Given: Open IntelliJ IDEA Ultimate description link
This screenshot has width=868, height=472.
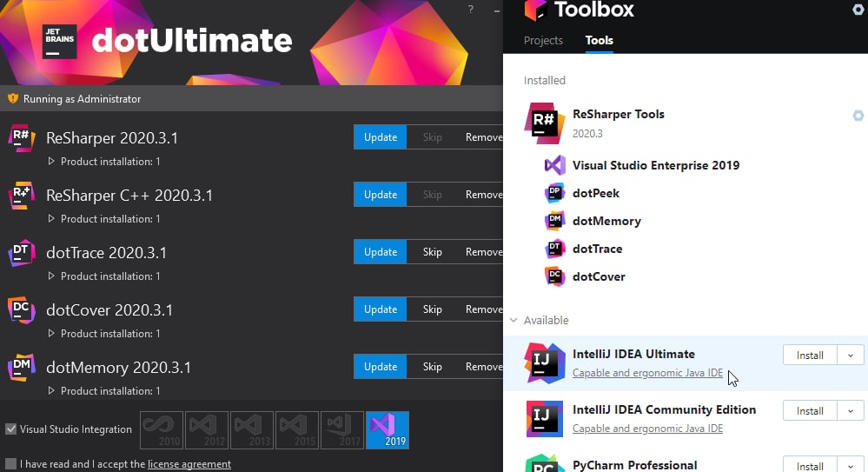Looking at the screenshot, I should 647,373.
